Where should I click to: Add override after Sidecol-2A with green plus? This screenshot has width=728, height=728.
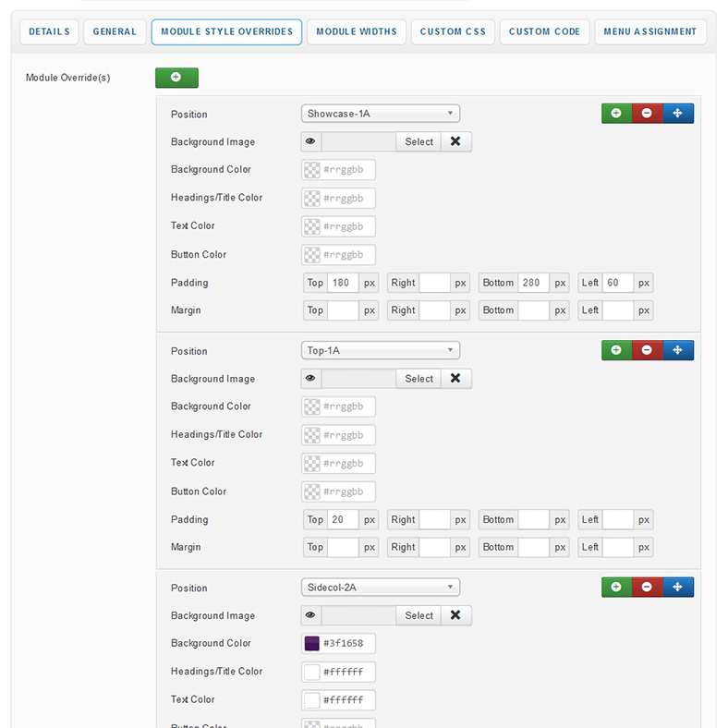[x=616, y=587]
